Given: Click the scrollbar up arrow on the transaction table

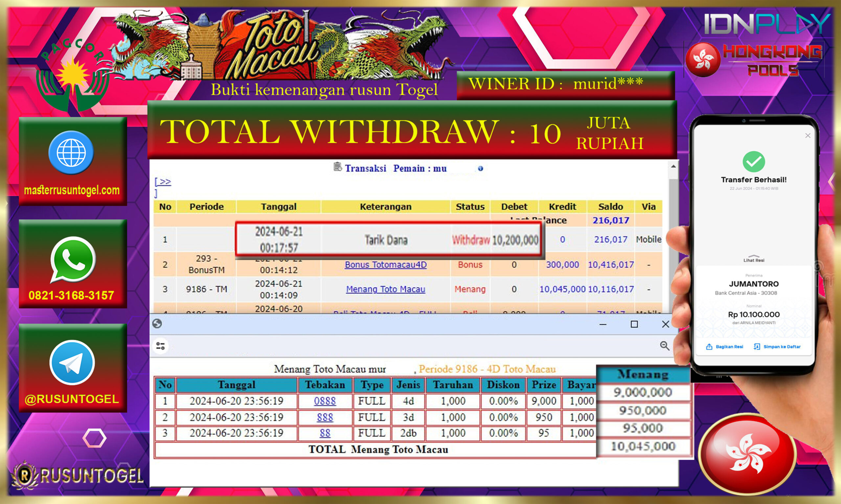Looking at the screenshot, I should click(x=673, y=166).
